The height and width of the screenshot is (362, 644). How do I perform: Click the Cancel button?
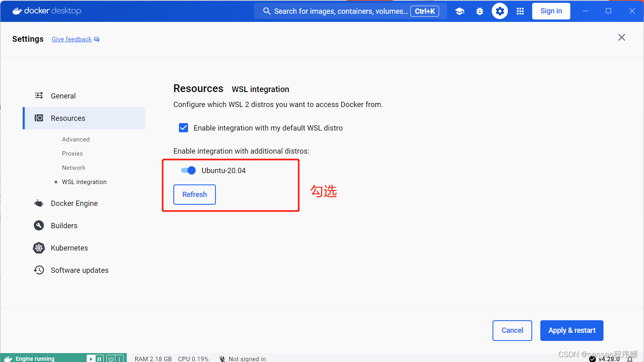[x=512, y=330]
